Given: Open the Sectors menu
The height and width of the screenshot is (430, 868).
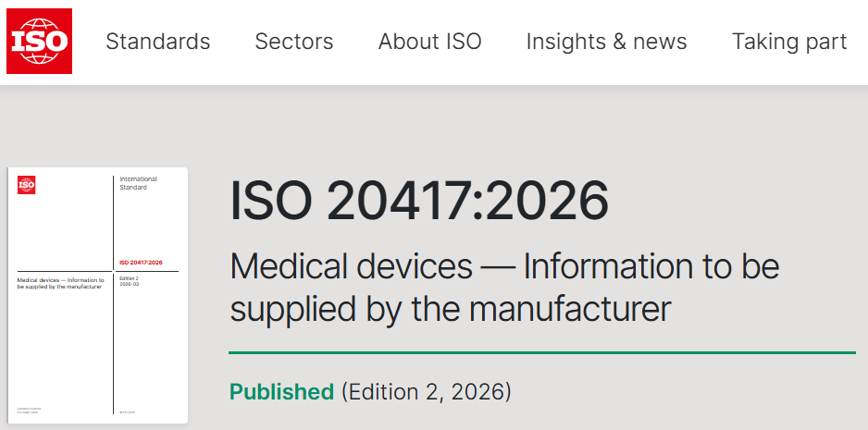Looking at the screenshot, I should click(x=293, y=42).
